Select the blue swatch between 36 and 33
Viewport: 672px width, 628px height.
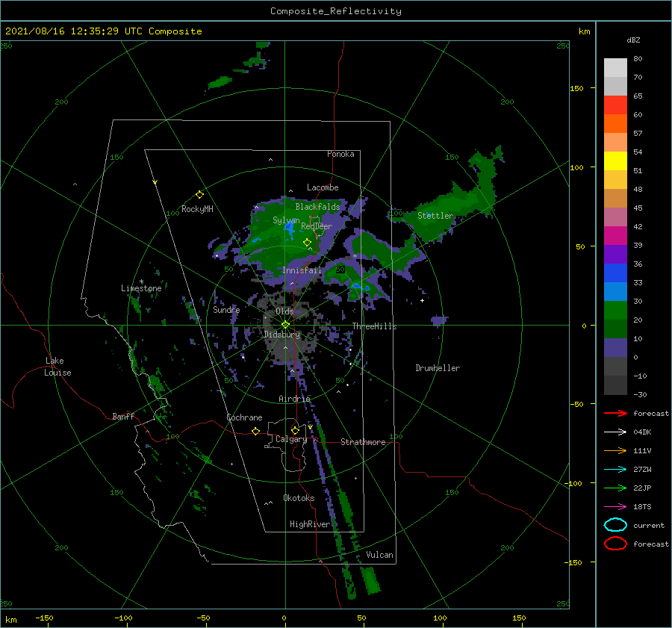615,273
